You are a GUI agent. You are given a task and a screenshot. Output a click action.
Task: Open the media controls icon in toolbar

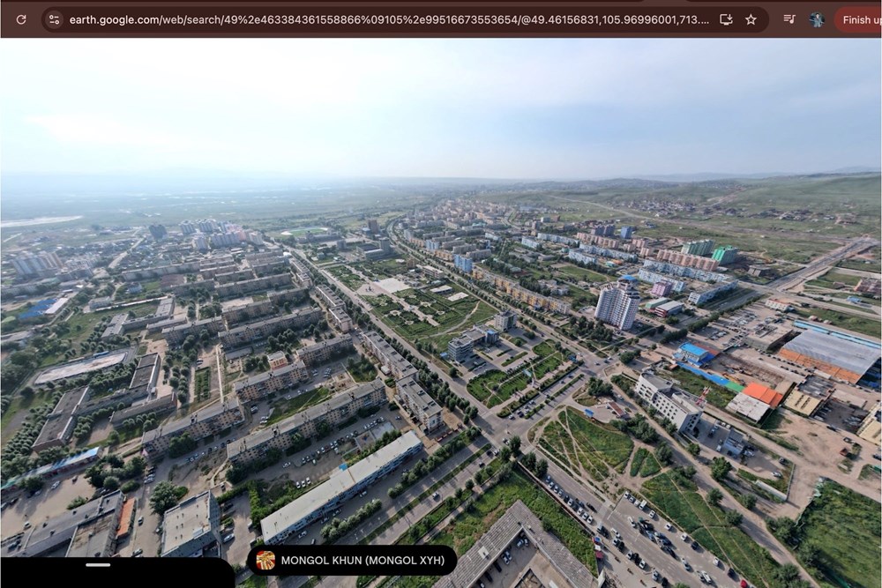(x=789, y=19)
